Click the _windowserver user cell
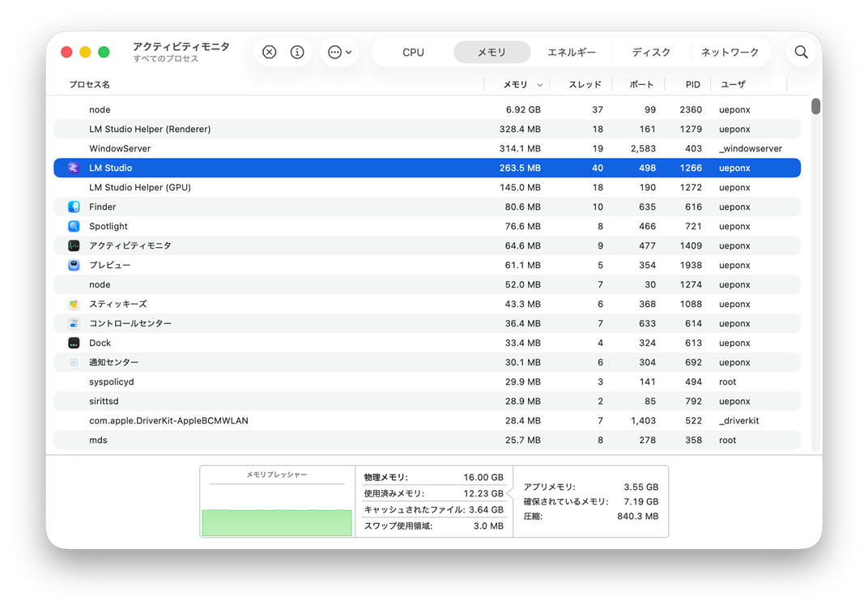 click(x=750, y=148)
